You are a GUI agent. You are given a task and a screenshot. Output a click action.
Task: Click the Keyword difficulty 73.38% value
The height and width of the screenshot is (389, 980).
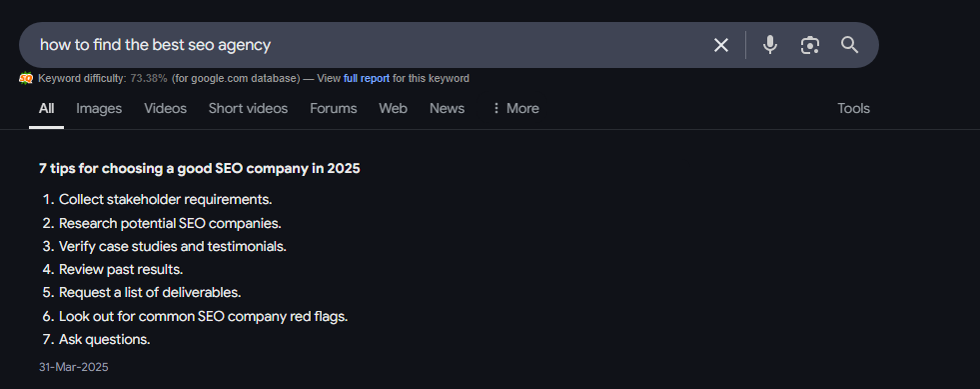click(x=149, y=78)
